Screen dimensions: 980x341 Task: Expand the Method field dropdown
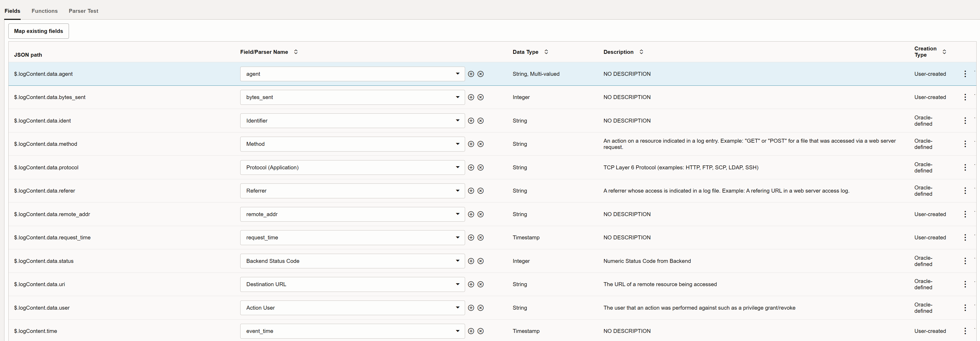click(352, 144)
